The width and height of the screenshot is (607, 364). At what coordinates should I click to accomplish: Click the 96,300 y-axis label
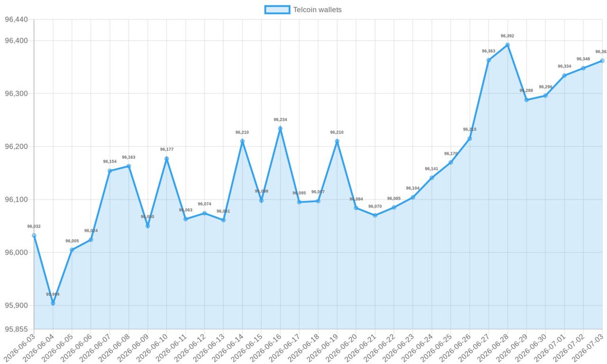[16, 94]
